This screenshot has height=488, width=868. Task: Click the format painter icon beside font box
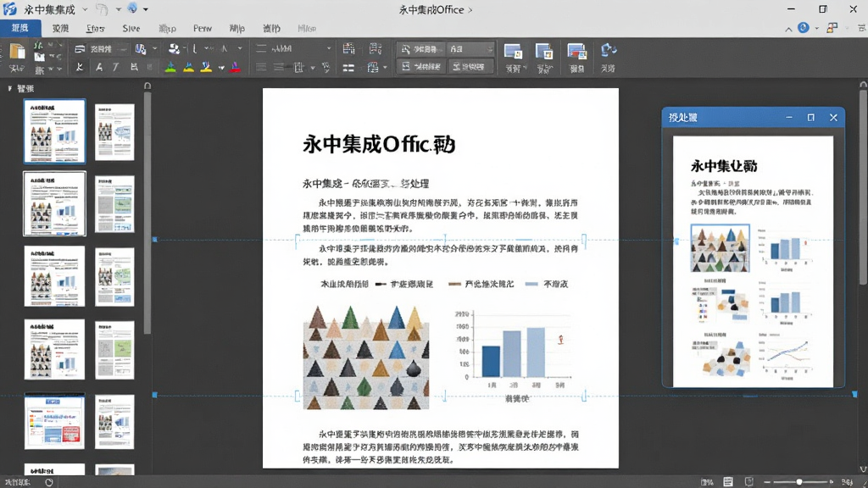click(141, 48)
